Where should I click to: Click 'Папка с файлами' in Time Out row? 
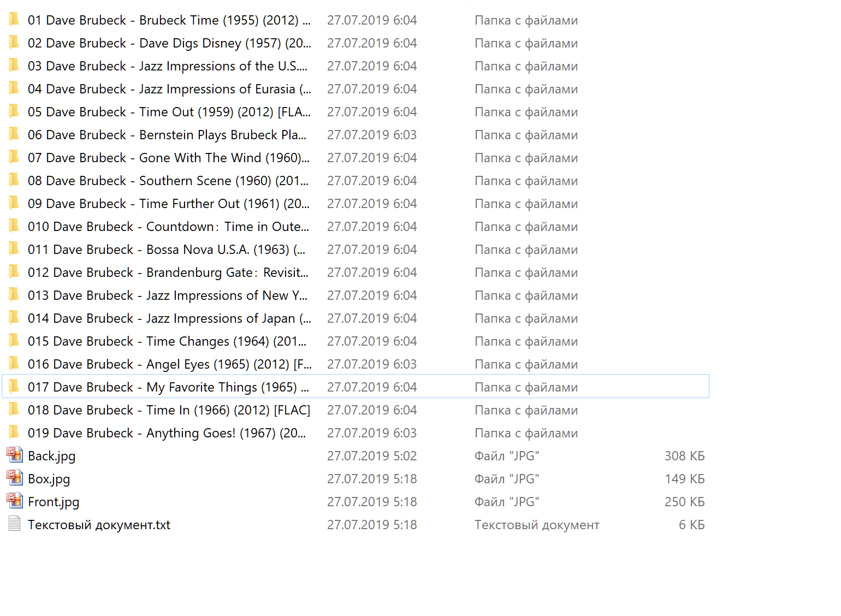[x=526, y=112]
